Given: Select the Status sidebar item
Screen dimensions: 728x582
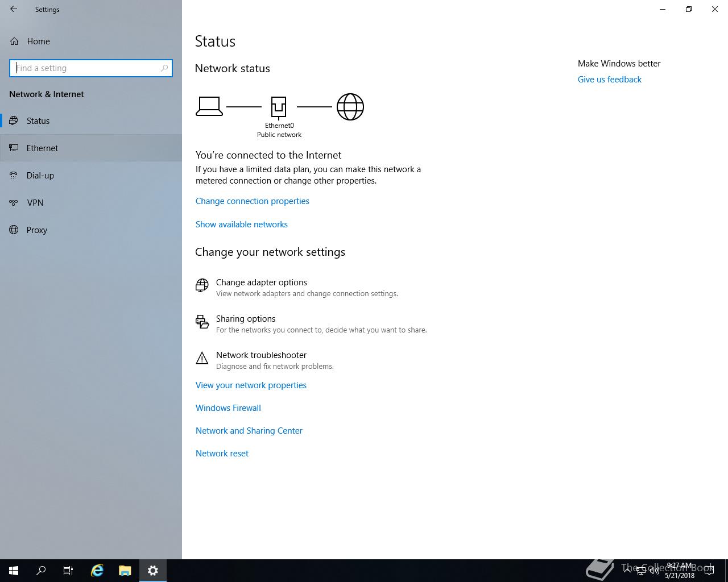Looking at the screenshot, I should [x=91, y=120].
